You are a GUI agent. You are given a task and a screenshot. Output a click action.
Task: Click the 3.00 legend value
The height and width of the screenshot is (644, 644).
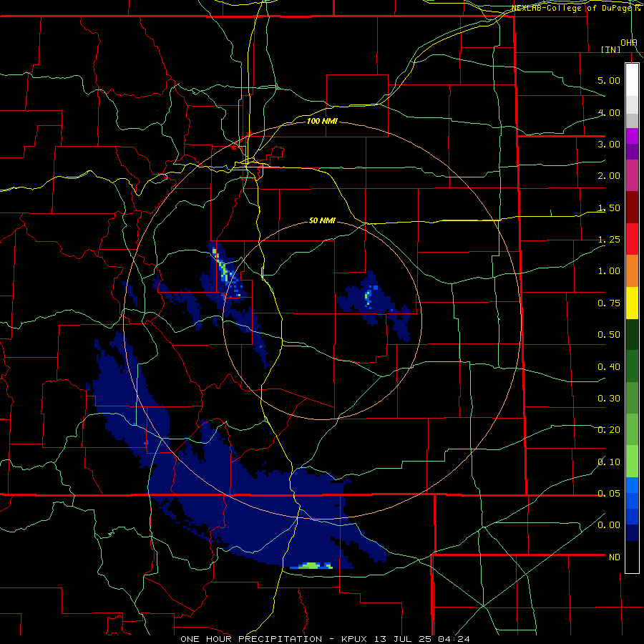point(609,144)
